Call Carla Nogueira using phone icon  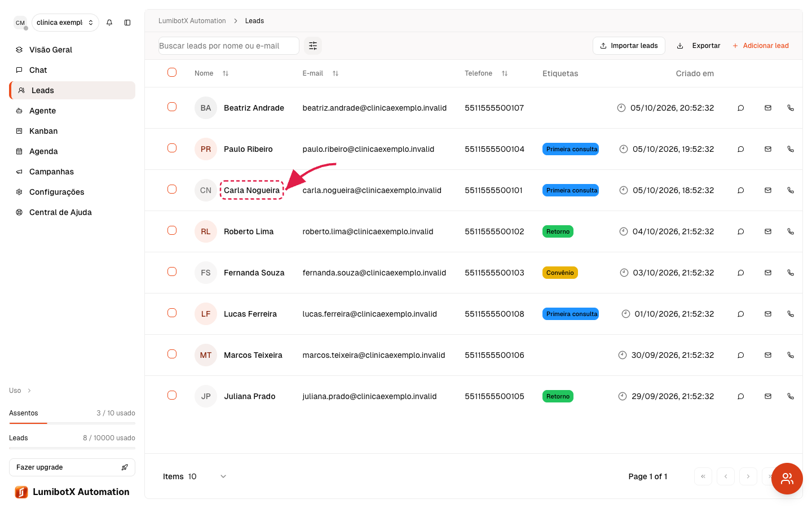791,190
